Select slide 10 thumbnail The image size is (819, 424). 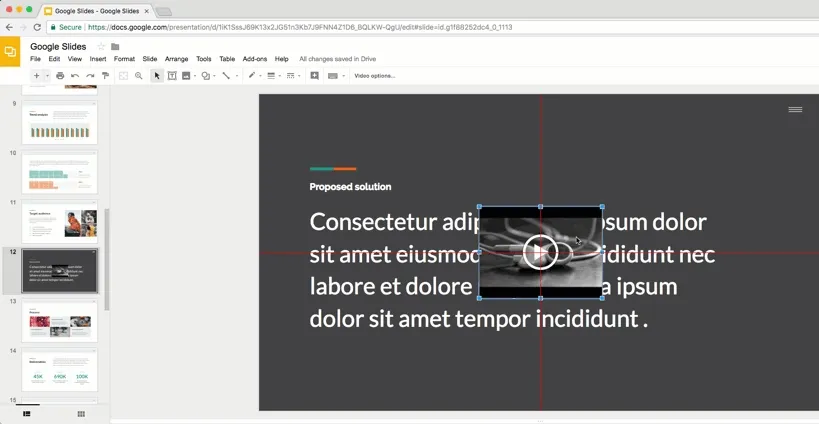point(60,172)
